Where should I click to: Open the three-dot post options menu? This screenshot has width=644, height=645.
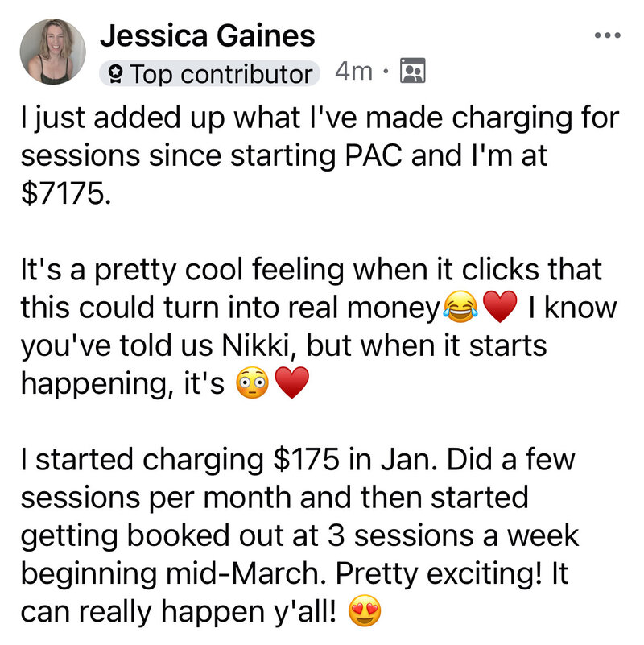pyautogui.click(x=608, y=35)
